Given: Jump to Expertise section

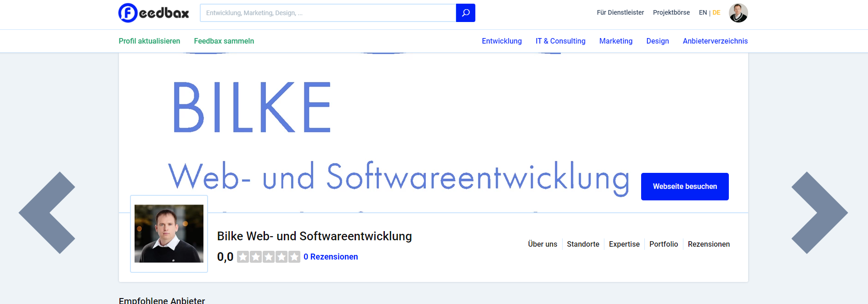Looking at the screenshot, I should tap(624, 244).
